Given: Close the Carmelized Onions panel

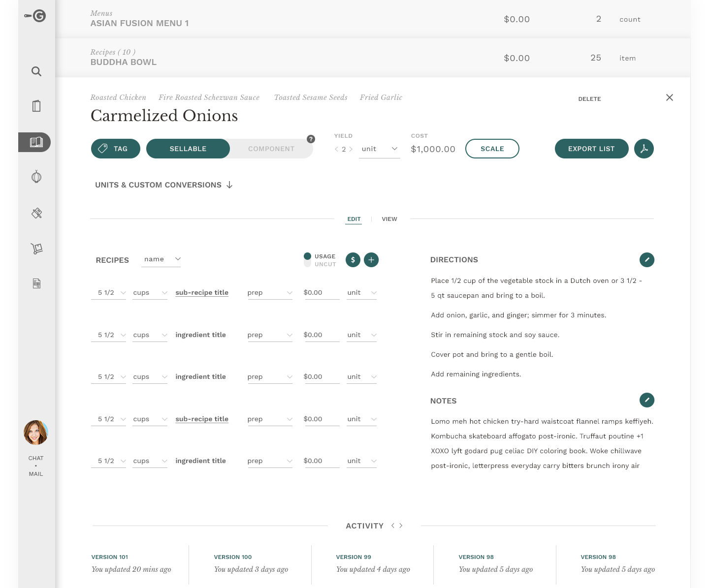Looking at the screenshot, I should (x=670, y=97).
